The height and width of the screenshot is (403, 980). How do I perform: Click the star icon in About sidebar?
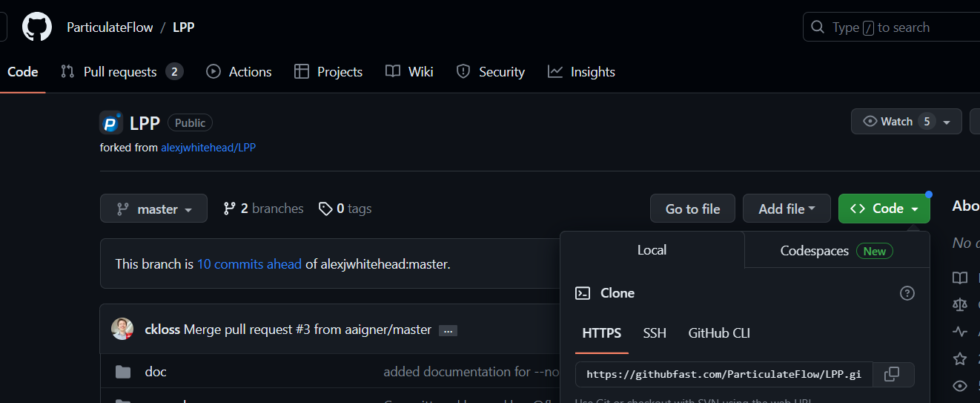[960, 358]
